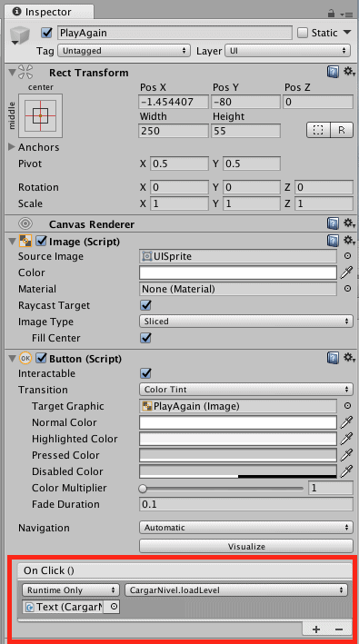Add new On Click event with plus
The height and width of the screenshot is (644, 359).
click(316, 629)
